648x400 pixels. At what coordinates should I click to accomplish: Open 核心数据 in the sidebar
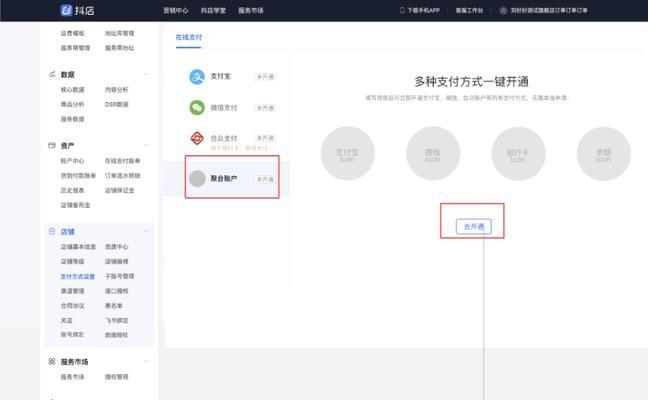coord(72,90)
